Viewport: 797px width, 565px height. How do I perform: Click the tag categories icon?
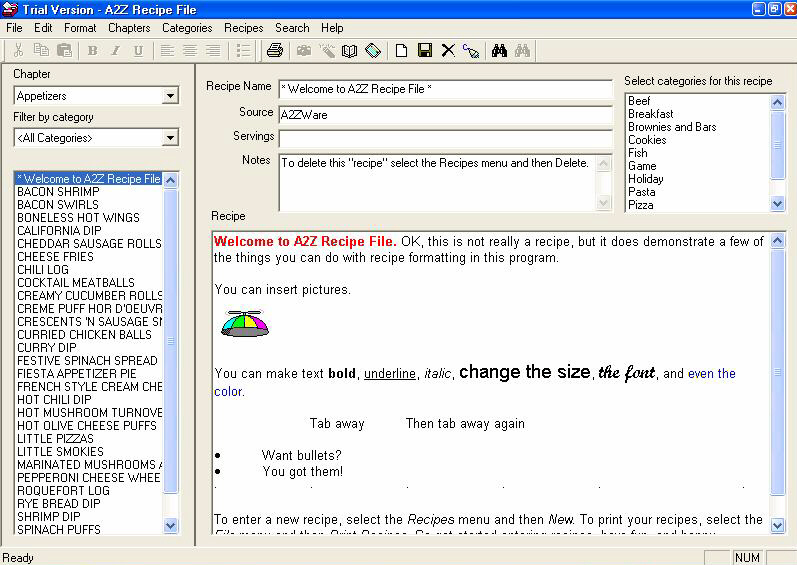[x=373, y=50]
